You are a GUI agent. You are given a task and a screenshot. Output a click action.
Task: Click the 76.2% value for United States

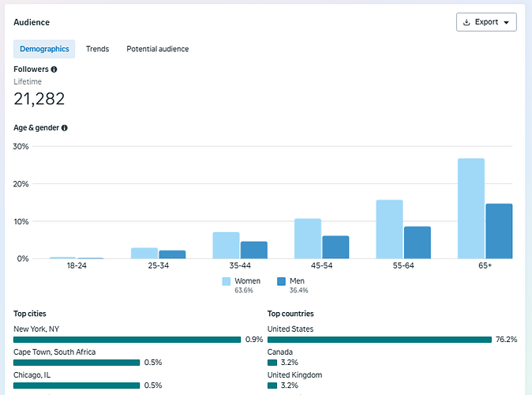[506, 340]
